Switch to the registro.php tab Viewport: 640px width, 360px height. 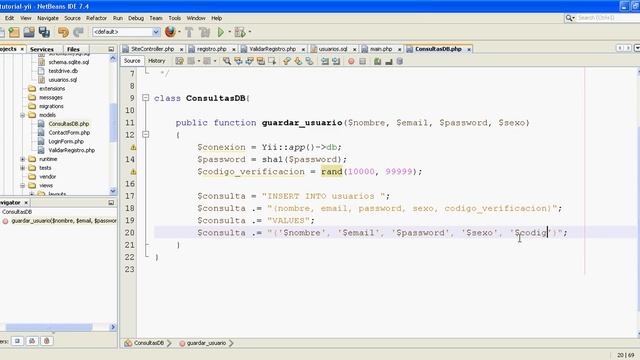[x=211, y=49]
